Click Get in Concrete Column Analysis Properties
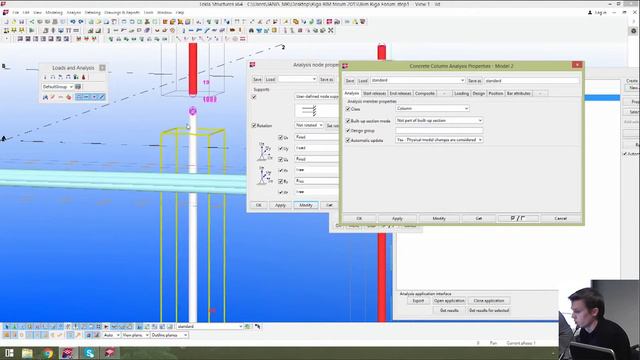 pos(479,219)
